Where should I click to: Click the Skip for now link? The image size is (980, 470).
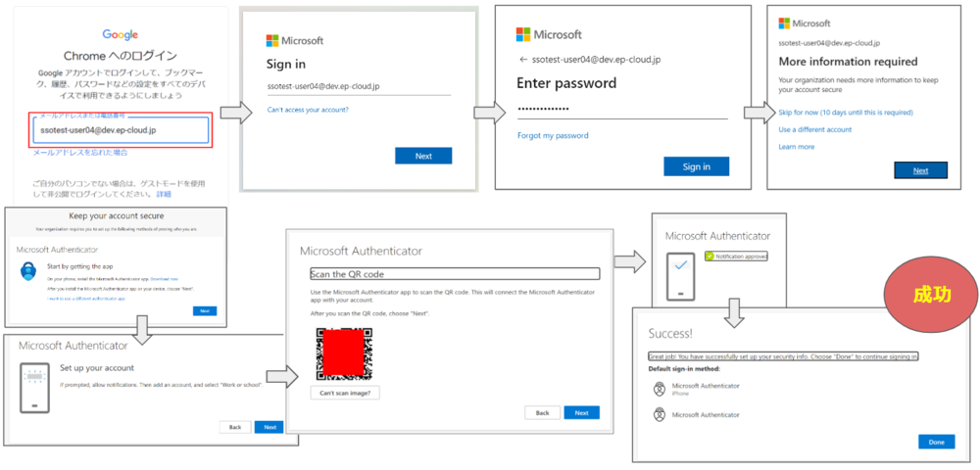pyautogui.click(x=845, y=113)
